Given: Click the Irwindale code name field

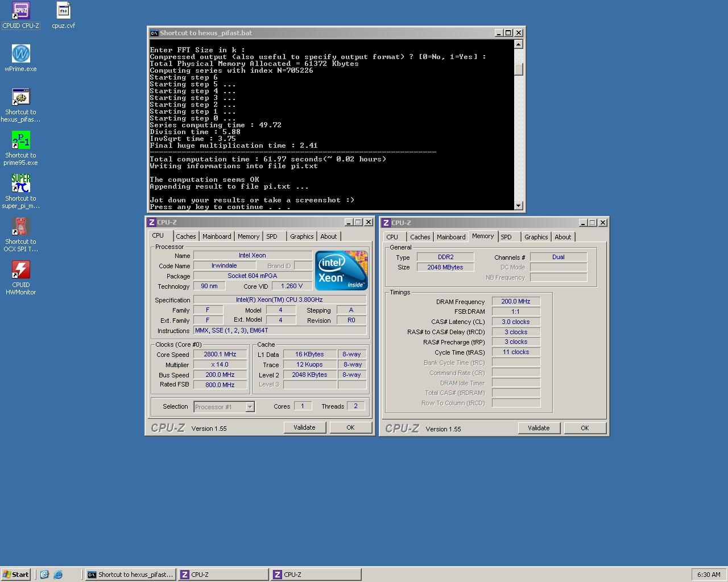Looking at the screenshot, I should 224,266.
